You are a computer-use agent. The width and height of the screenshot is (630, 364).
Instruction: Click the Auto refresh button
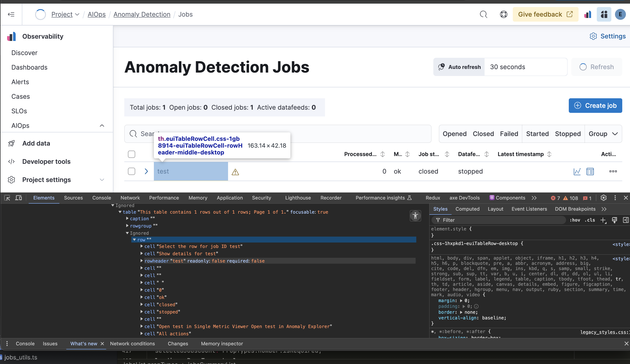tap(459, 67)
